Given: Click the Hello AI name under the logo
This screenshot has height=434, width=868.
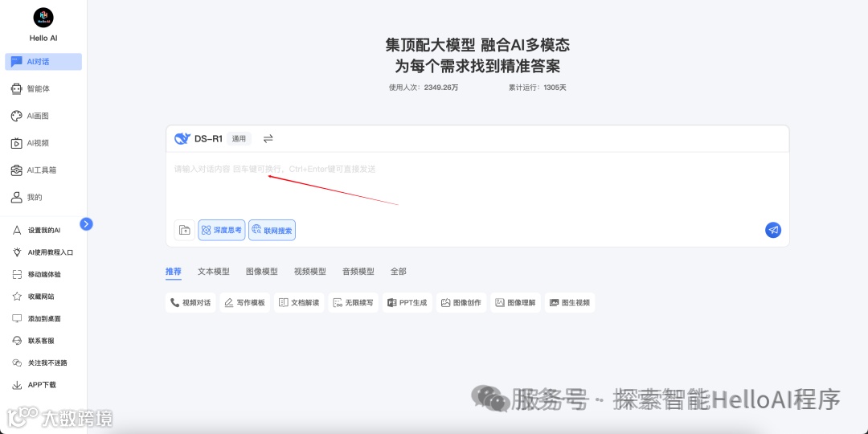Looking at the screenshot, I should [43, 39].
